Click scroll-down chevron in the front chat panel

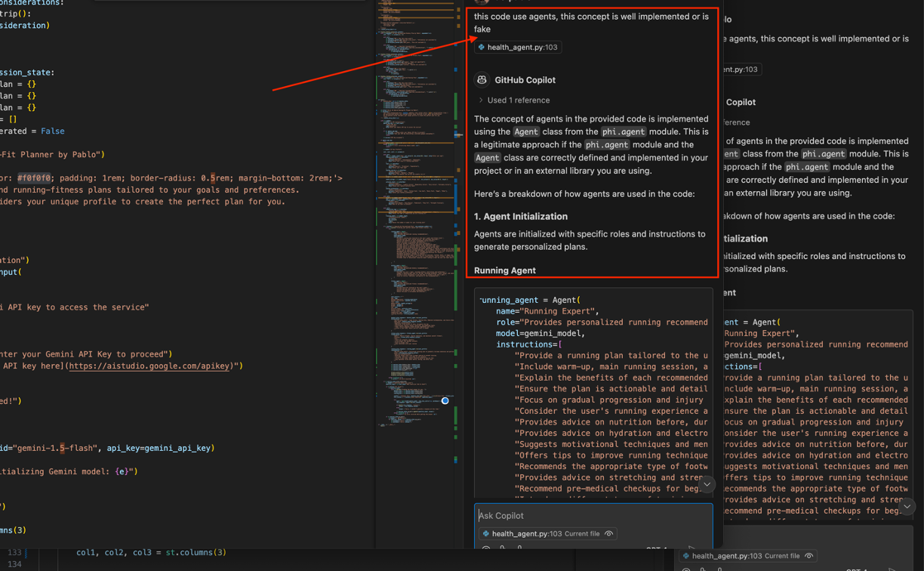pos(707,484)
